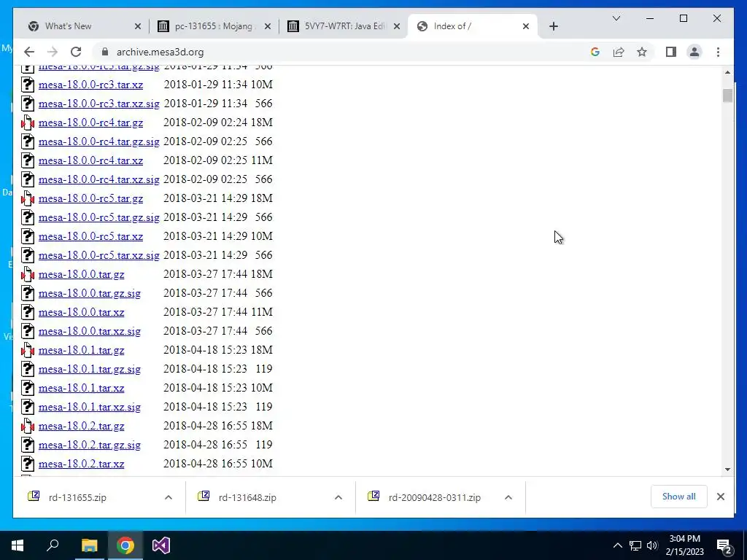Expand options for rd-131655.zip download
Image resolution: width=747 pixels, height=560 pixels.
pos(169,497)
